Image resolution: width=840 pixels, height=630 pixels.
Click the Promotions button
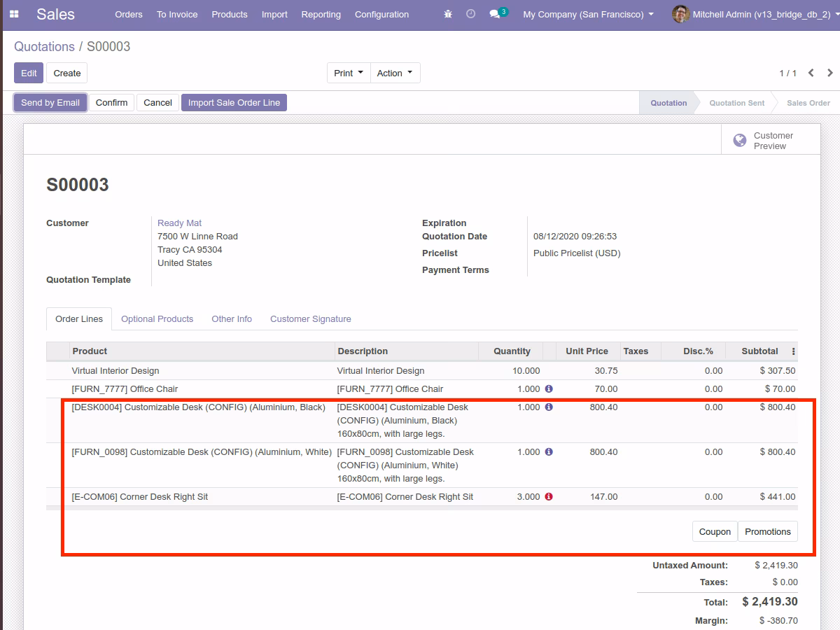768,531
